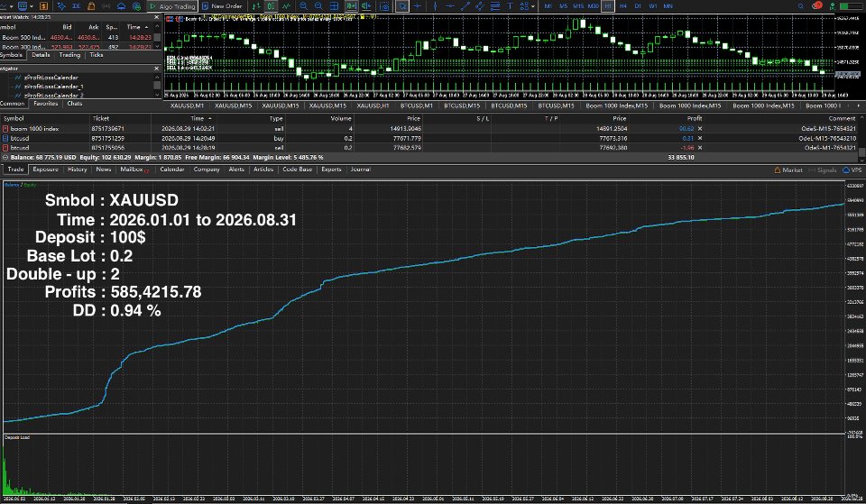Open the History tab in Toolbox
The height and width of the screenshot is (504, 866).
coord(78,170)
